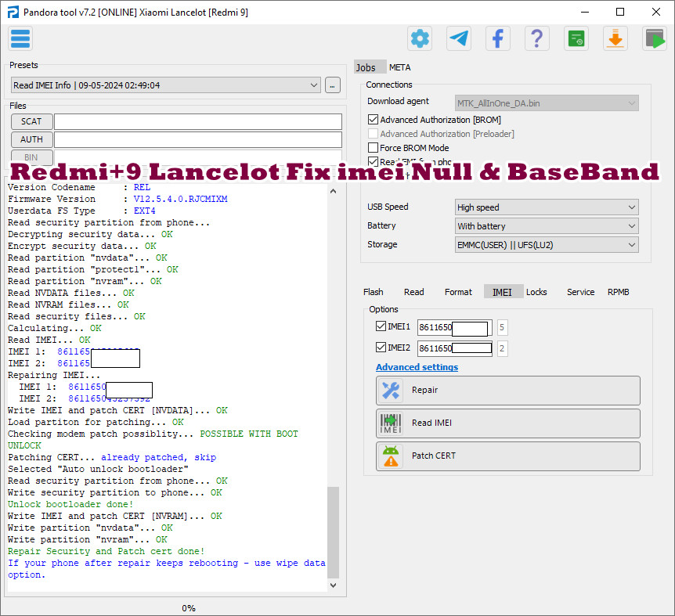Click 'Repair Security and Patch cert done!' line
This screenshot has width=675, height=616.
(106, 552)
